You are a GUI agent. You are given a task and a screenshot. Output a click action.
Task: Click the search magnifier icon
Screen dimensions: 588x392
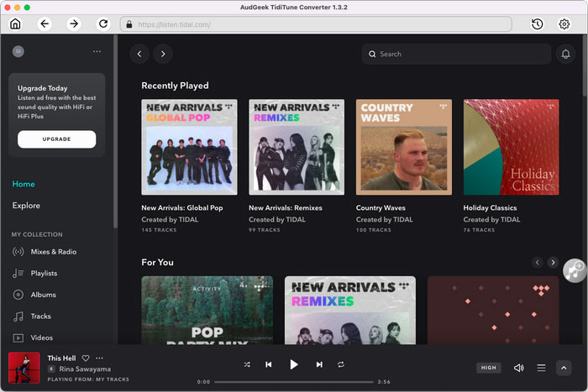372,54
